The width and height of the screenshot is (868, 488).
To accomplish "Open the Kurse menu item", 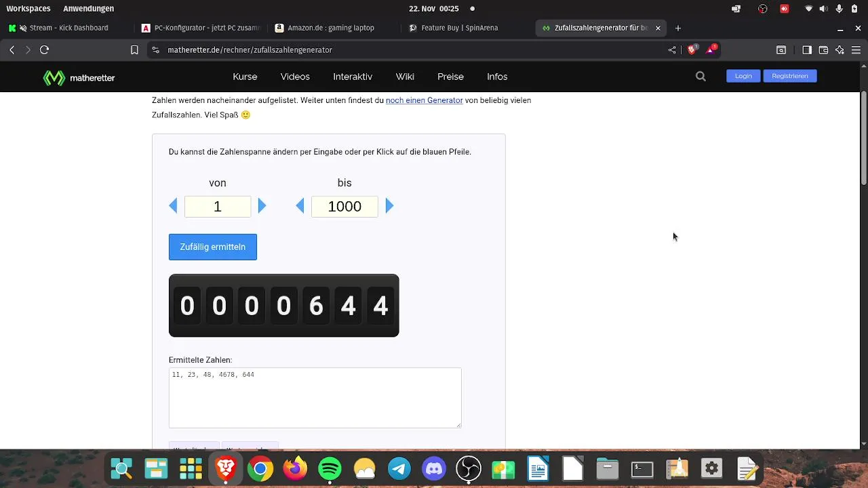I will click(245, 77).
